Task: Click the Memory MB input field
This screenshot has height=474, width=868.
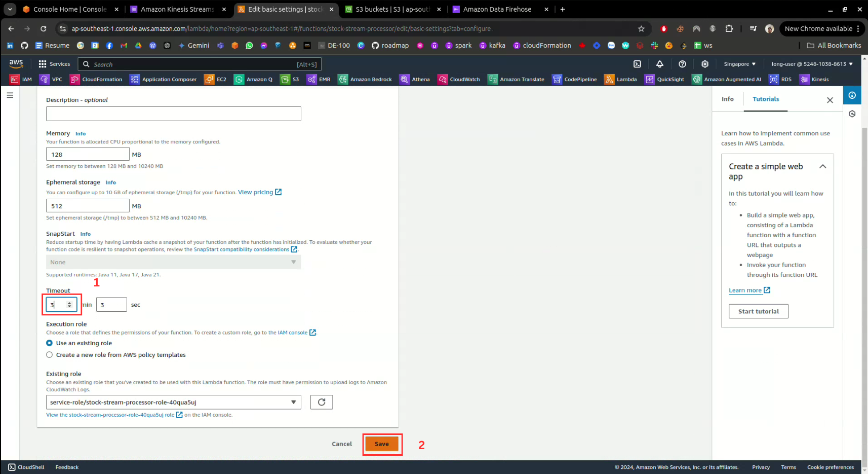Action: pyautogui.click(x=88, y=155)
